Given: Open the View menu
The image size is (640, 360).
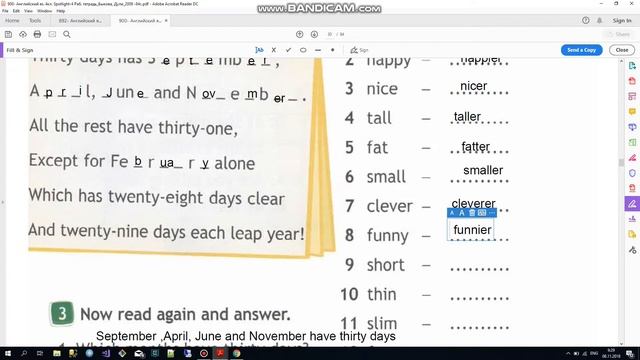Looking at the screenshot, I should (28, 11).
